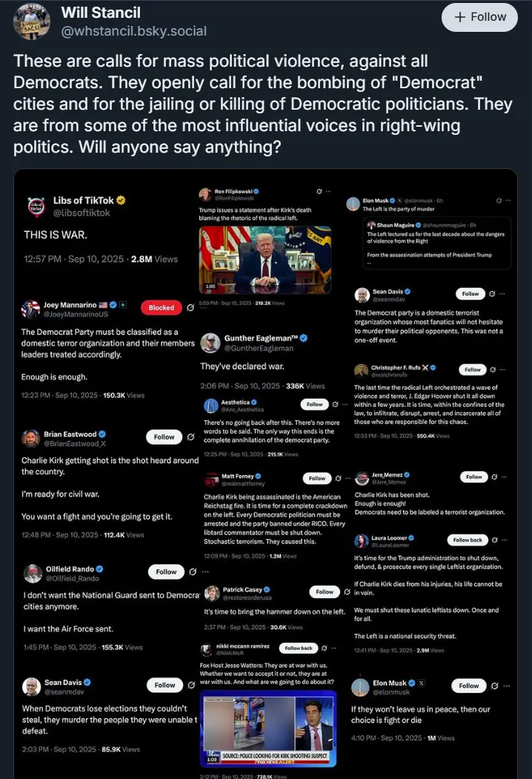Viewport: 532px width, 779px height.
Task: Click the Grok icon beside Joey Mannarino's Blocked button
Action: (x=190, y=308)
